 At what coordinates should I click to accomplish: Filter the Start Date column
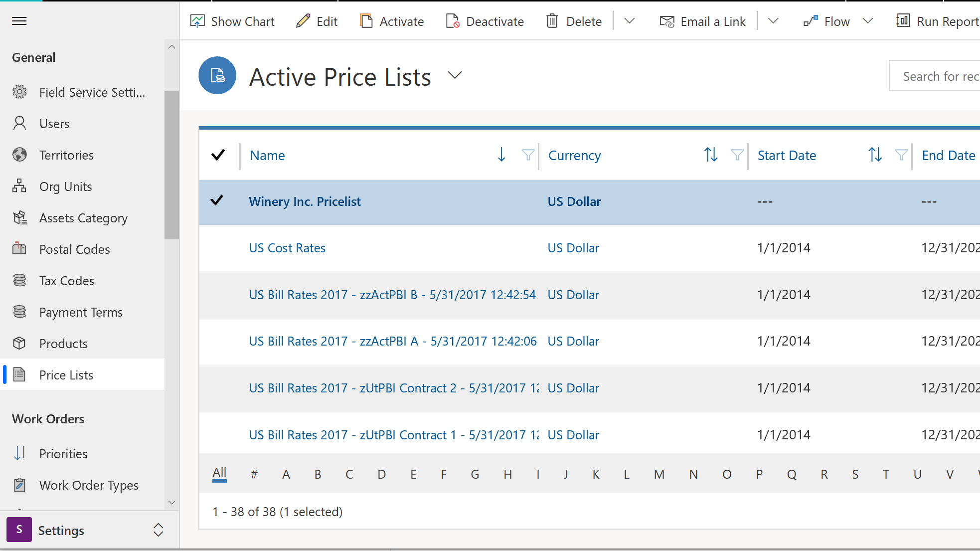tap(901, 155)
